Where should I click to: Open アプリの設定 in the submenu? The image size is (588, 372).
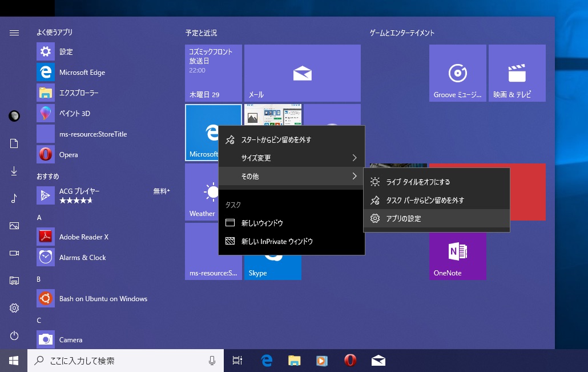437,218
